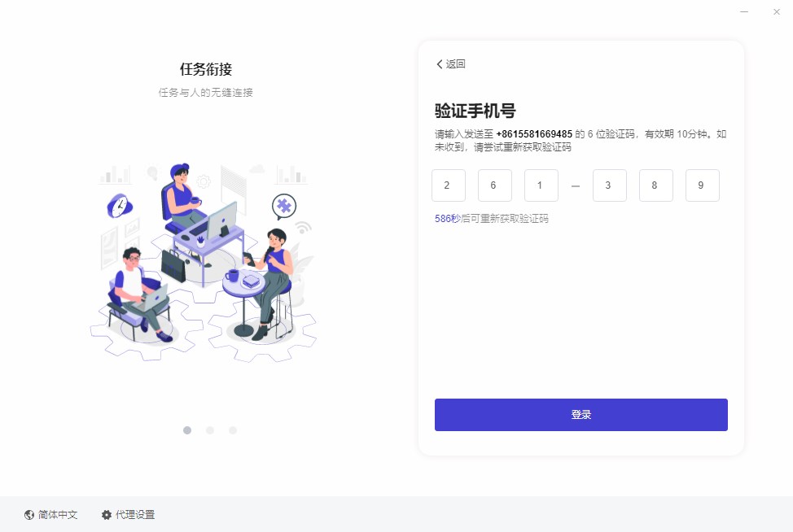
Task: Click the proxy settings gear icon
Action: coord(106,515)
